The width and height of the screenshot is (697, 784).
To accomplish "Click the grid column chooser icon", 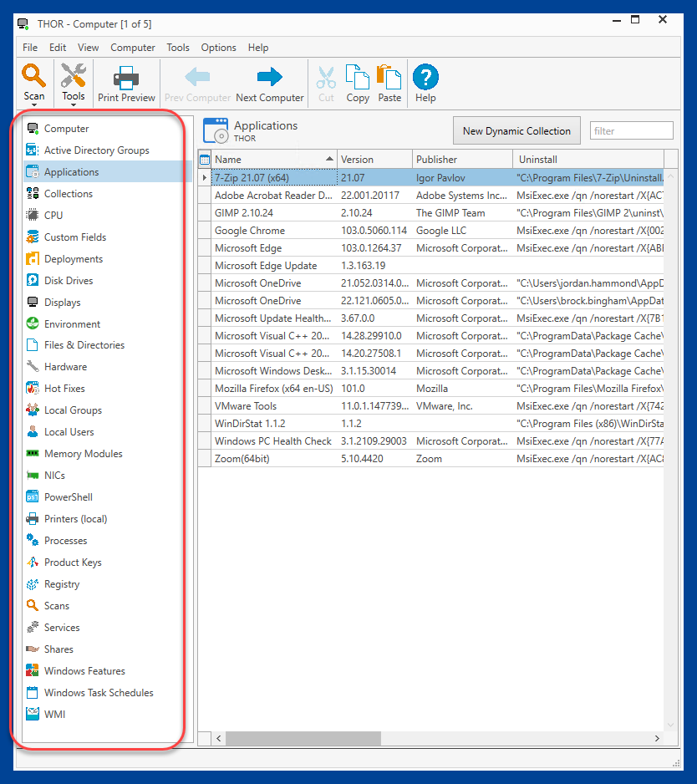I will click(x=205, y=160).
